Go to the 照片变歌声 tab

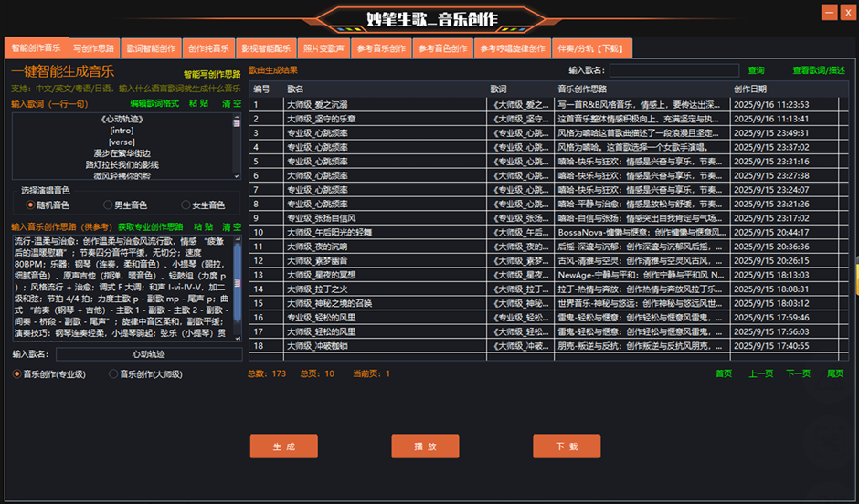click(x=323, y=48)
